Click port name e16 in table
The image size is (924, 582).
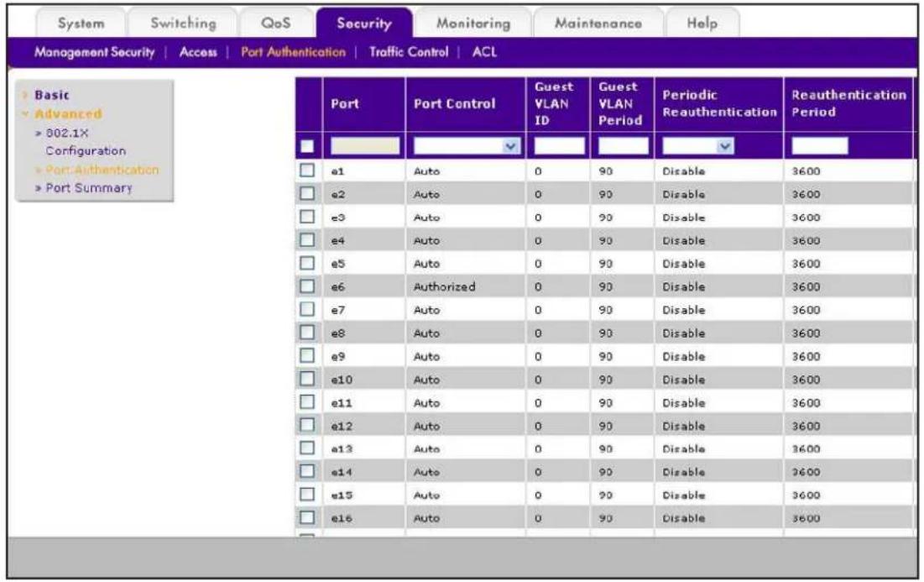pyautogui.click(x=342, y=518)
